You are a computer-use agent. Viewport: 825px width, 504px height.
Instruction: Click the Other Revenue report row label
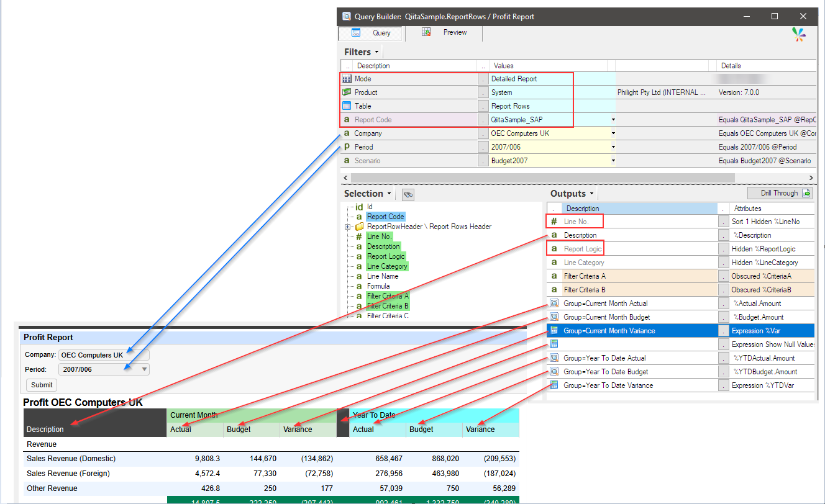52,488
